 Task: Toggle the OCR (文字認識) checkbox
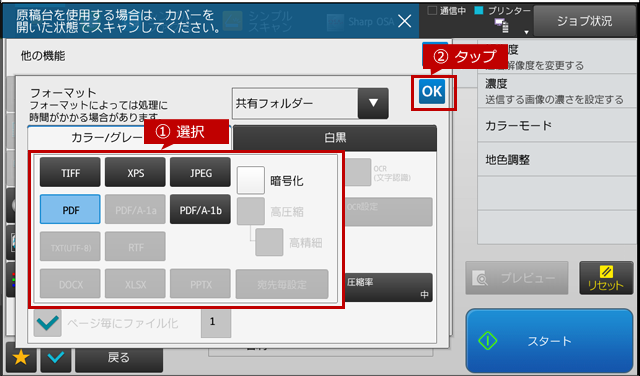pos(358,172)
